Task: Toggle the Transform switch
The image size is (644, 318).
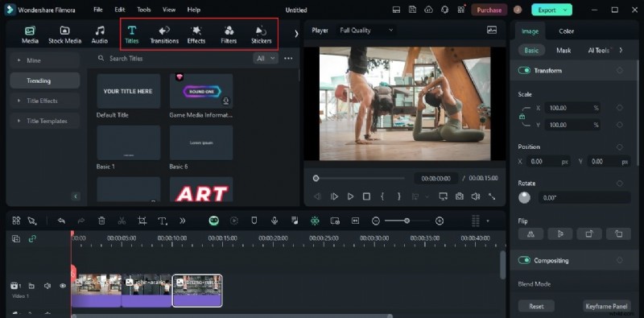Action: [x=524, y=71]
